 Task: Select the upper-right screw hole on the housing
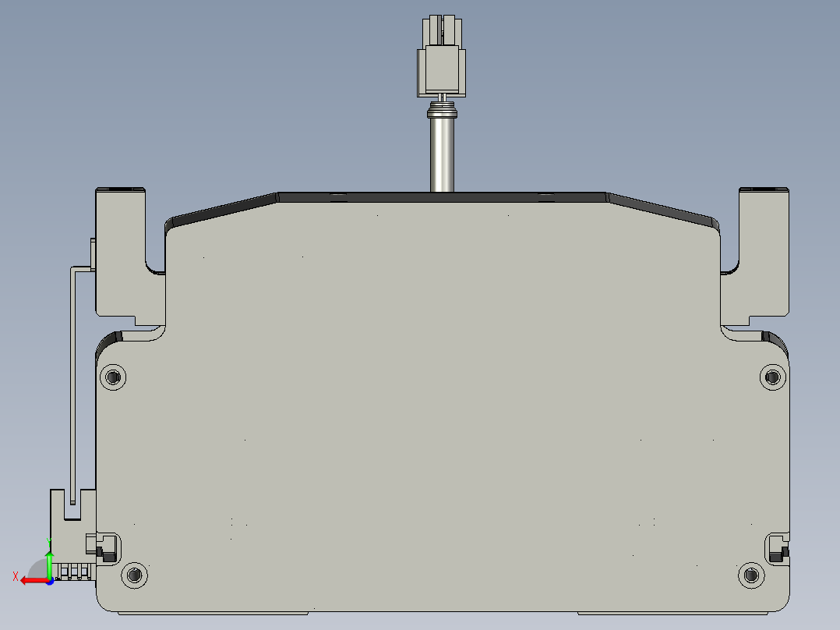pos(772,377)
